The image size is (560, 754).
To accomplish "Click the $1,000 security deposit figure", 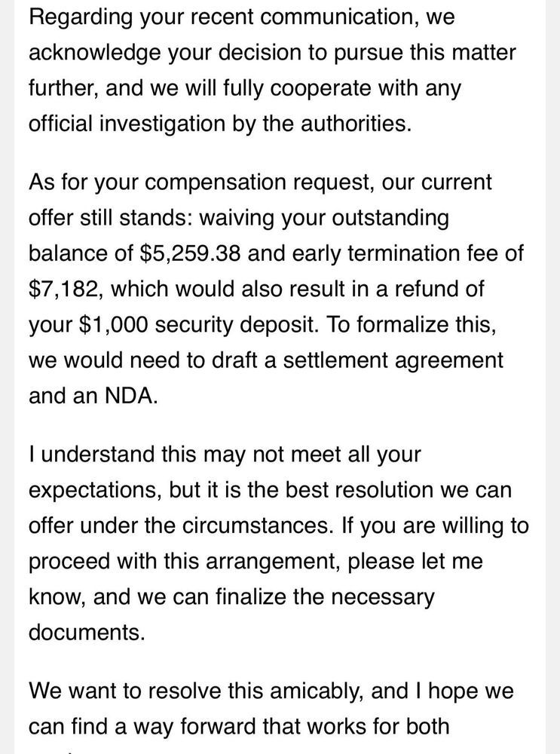I will (x=113, y=324).
